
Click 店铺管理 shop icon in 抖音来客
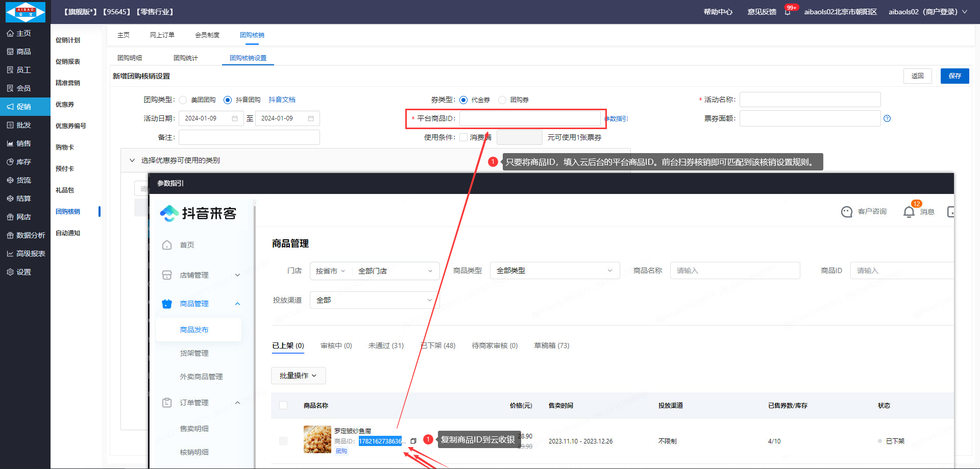(167, 275)
